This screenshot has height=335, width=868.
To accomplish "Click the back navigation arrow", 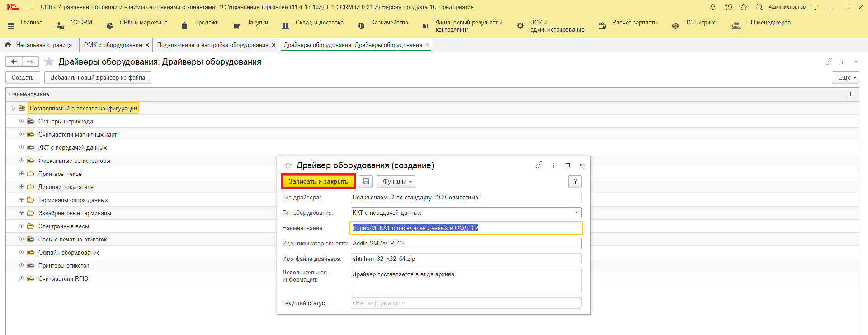I will point(14,62).
